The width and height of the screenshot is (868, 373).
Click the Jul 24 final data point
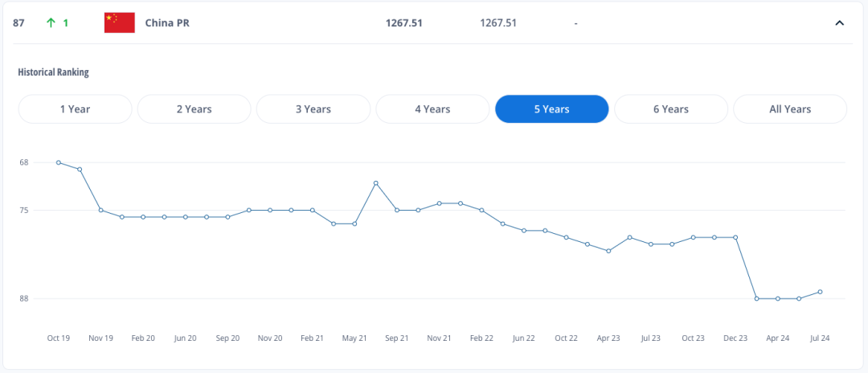point(820,292)
